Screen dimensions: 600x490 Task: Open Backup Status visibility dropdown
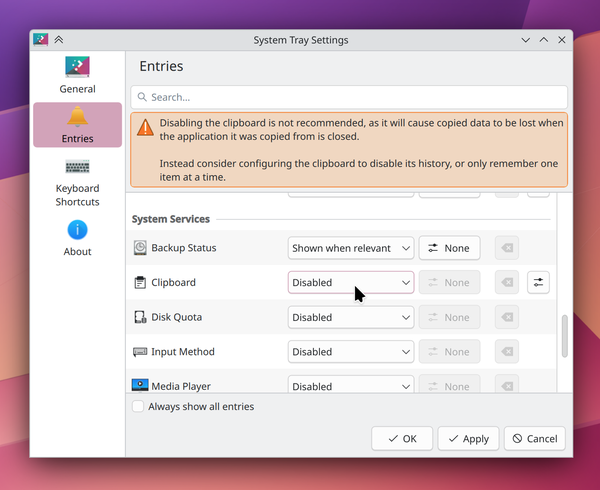(x=350, y=248)
